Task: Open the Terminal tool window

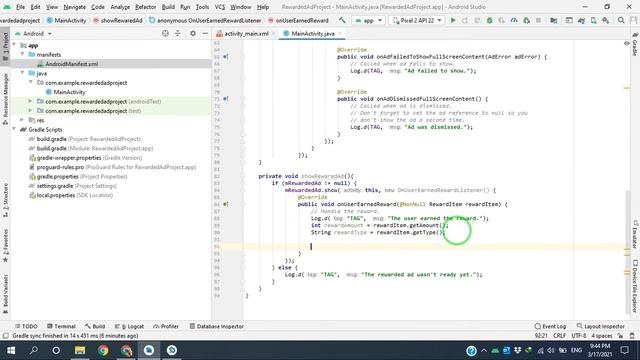Action: click(x=61, y=326)
